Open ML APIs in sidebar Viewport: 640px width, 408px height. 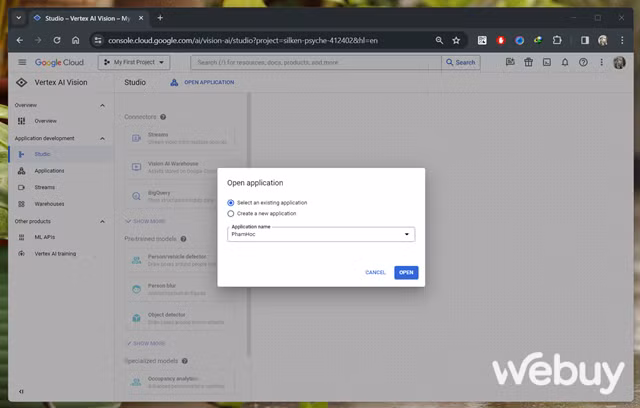tap(60, 237)
